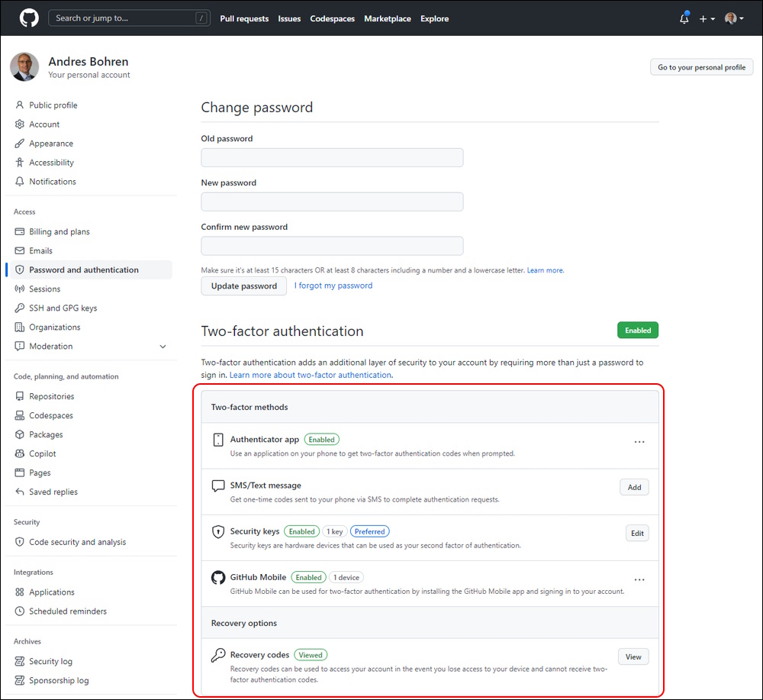Click View button for Recovery codes
This screenshot has width=763, height=700.
point(633,656)
